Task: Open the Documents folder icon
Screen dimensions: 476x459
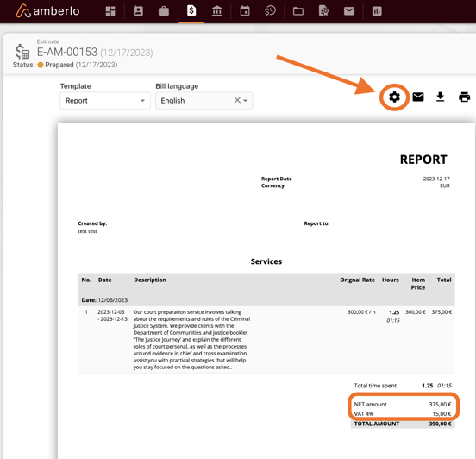Action: [x=298, y=11]
